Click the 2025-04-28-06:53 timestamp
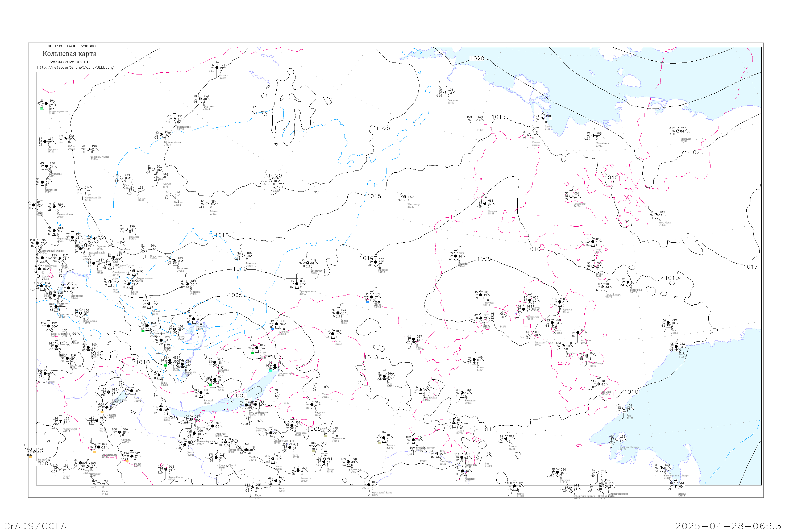798x532 pixels. pyautogui.click(x=728, y=526)
